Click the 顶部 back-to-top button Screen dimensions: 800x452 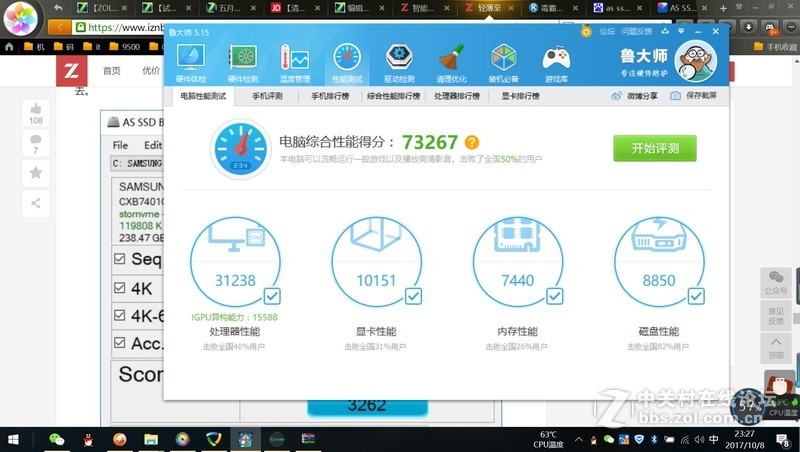(776, 348)
